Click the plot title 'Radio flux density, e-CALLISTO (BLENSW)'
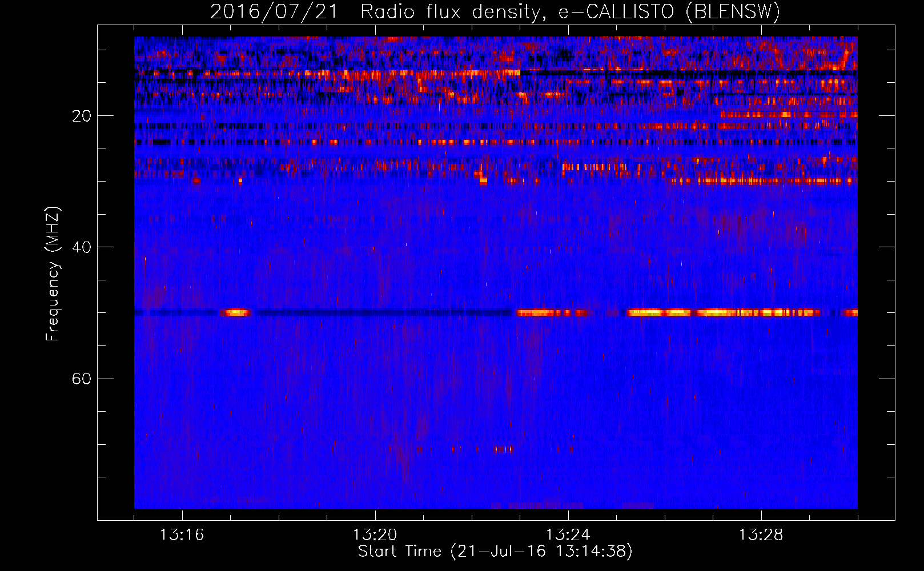924x571 pixels. point(570,11)
